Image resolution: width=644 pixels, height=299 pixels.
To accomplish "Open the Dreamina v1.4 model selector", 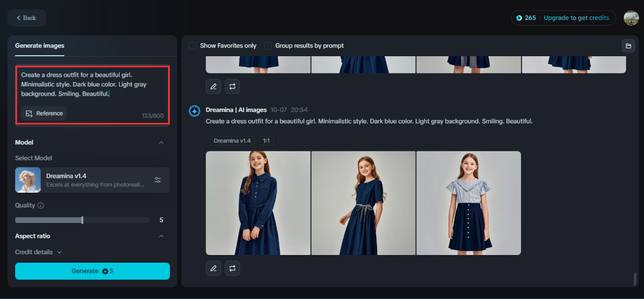I will click(93, 180).
